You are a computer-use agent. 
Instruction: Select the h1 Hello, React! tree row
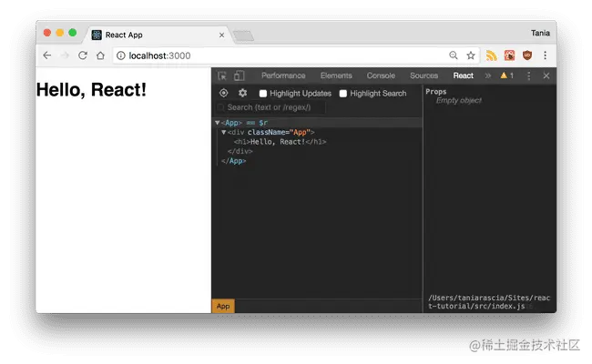(280, 142)
